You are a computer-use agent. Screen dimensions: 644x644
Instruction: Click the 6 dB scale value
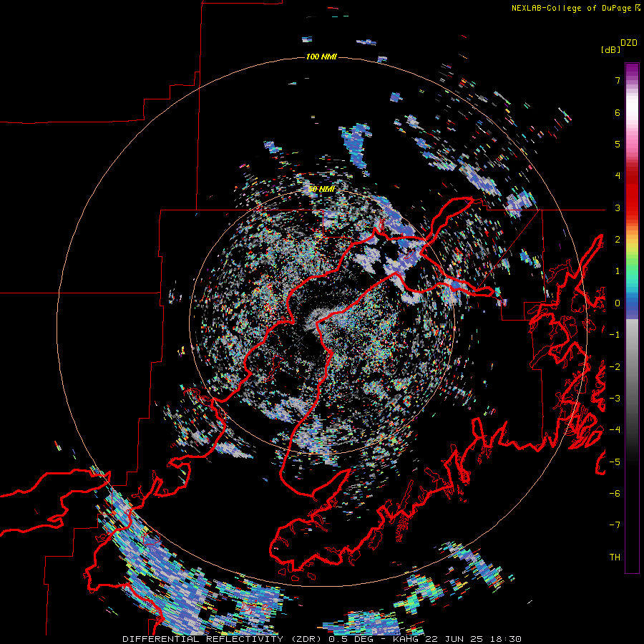(618, 112)
